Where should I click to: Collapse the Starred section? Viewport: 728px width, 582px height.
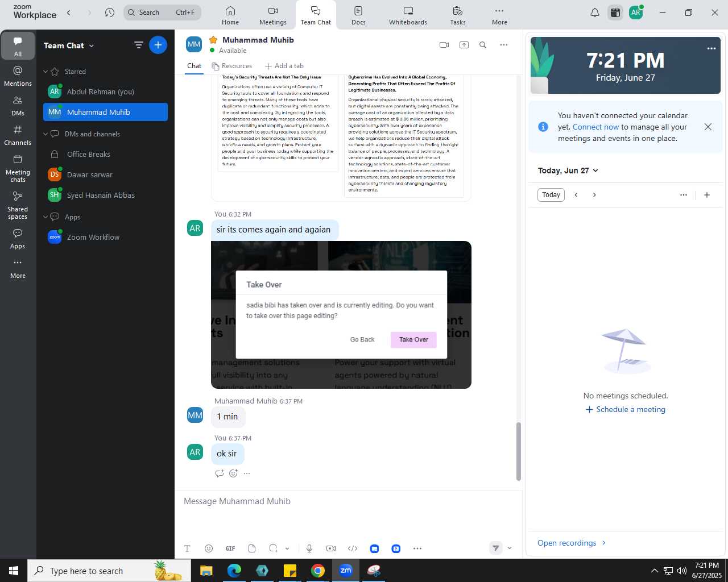tap(45, 72)
